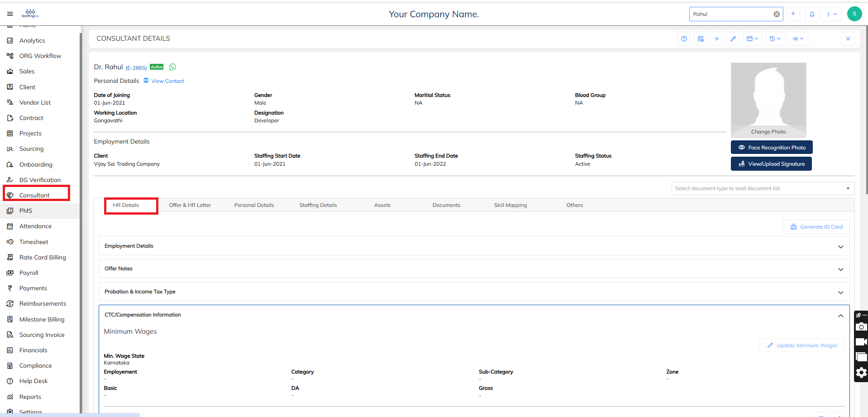Collapse the CTC/Compensation Information section

840,316
